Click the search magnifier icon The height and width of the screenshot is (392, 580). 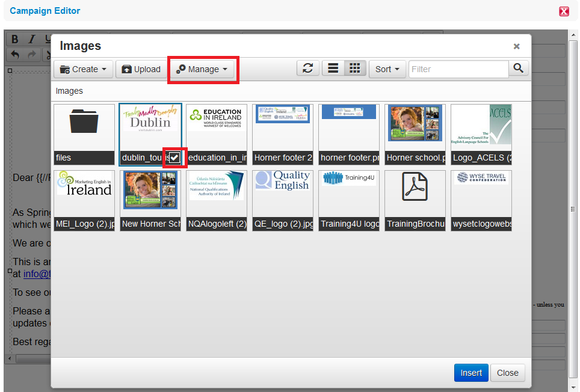pos(519,69)
